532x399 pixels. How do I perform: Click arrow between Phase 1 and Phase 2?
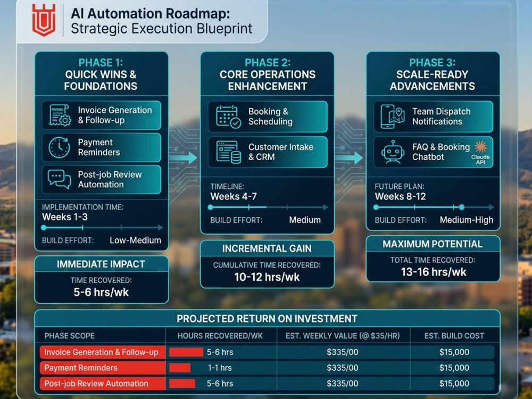tap(183, 158)
